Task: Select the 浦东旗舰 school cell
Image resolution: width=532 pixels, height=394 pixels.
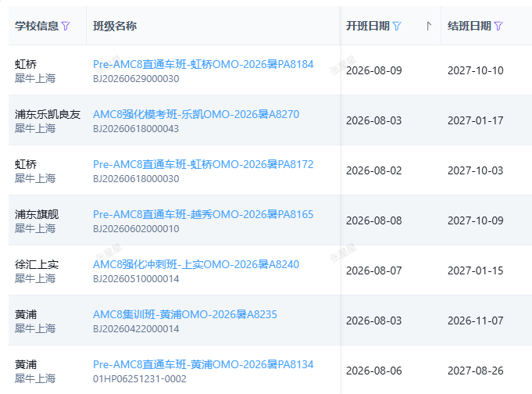Action: click(37, 214)
